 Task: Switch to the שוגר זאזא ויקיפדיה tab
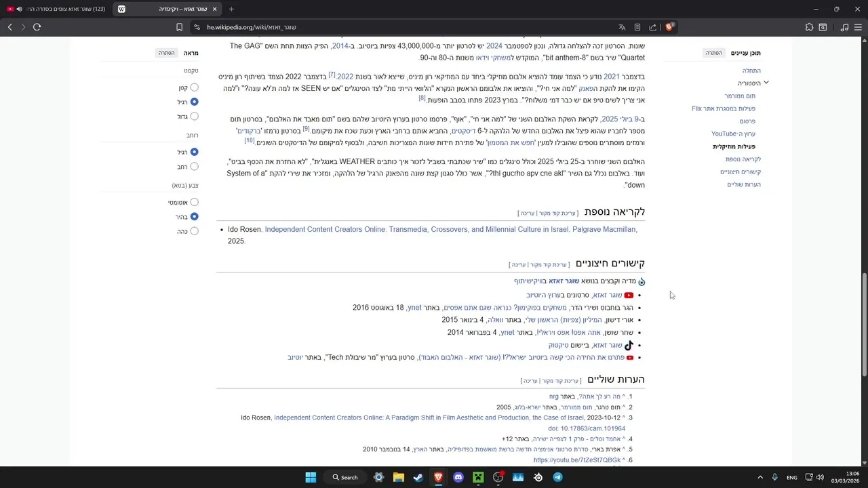[x=168, y=9]
